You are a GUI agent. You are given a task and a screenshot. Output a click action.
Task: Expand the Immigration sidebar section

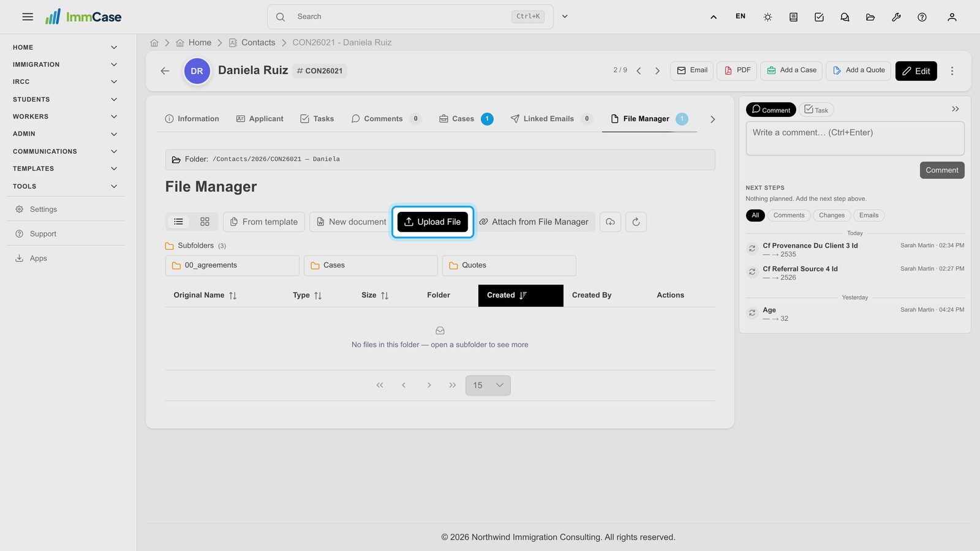point(65,64)
